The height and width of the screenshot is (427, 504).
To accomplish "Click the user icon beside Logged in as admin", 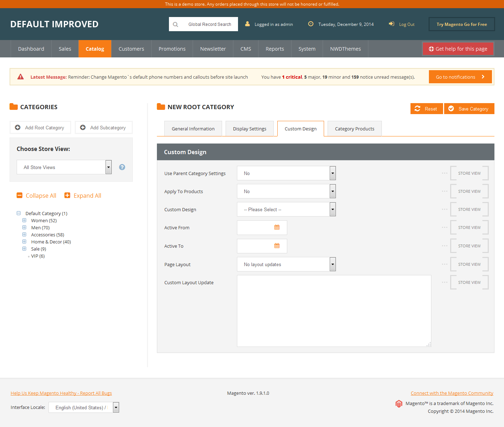I will tap(248, 24).
